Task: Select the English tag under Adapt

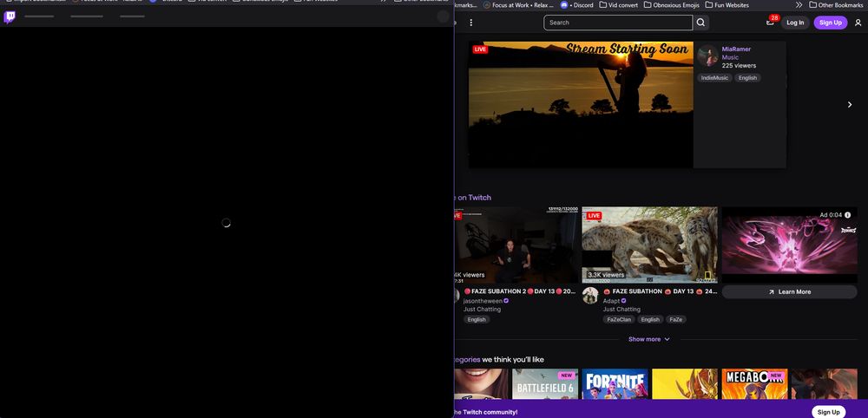Action: click(650, 320)
